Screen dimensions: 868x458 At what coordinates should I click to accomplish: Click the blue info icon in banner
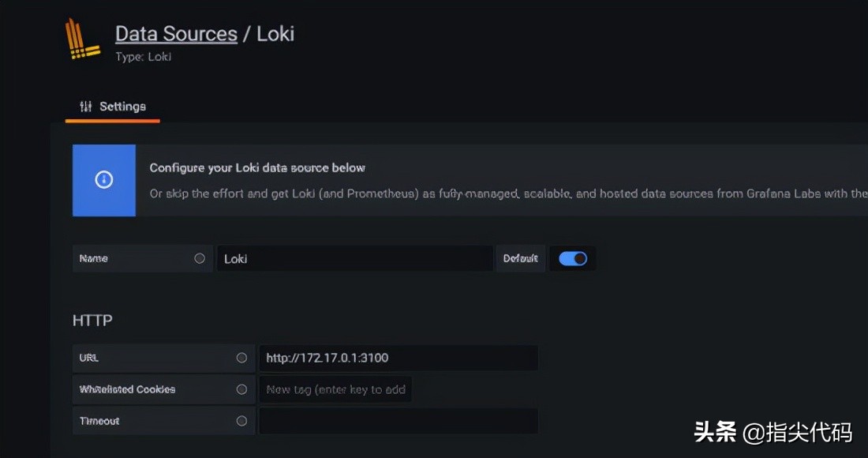point(104,180)
